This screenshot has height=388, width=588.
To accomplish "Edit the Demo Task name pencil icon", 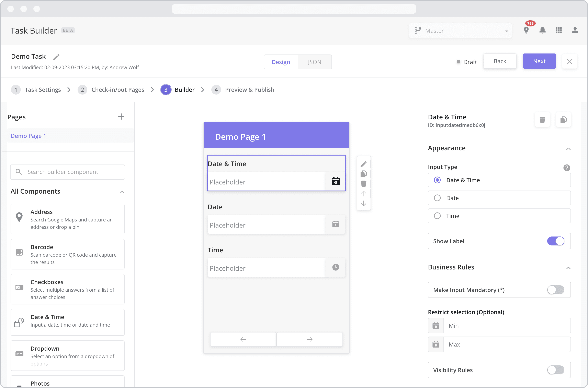I will pyautogui.click(x=56, y=57).
